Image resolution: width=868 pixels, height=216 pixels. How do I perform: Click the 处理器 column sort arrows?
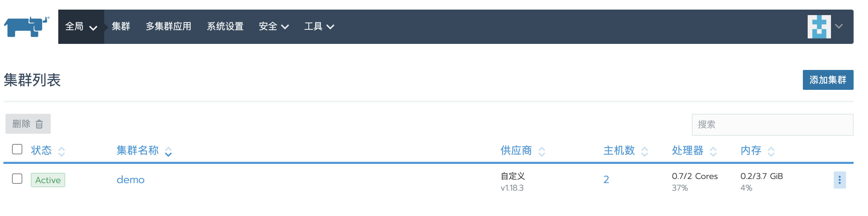[713, 151]
